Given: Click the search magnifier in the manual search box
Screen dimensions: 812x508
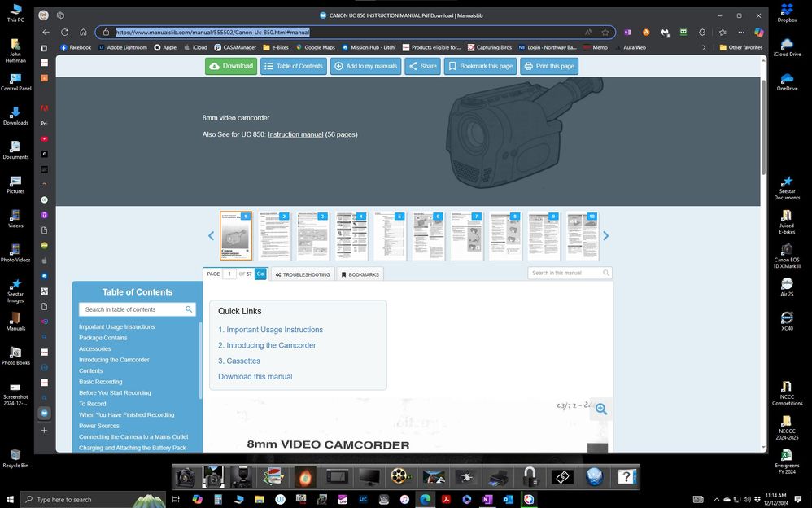Looking at the screenshot, I should coord(605,273).
